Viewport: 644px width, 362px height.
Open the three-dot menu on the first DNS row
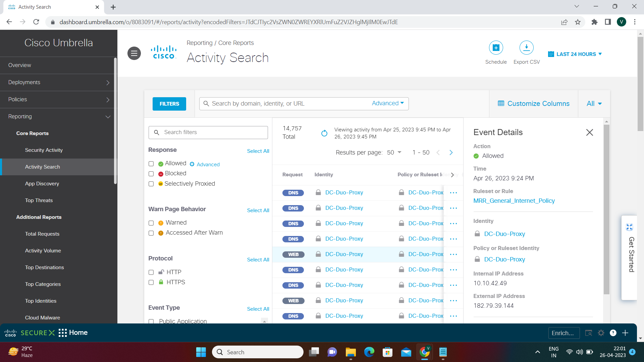pyautogui.click(x=453, y=193)
